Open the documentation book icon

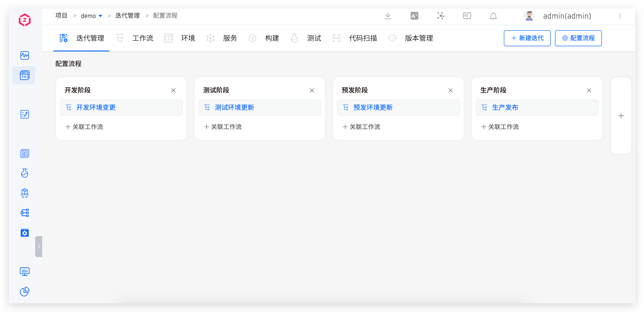coord(467,16)
